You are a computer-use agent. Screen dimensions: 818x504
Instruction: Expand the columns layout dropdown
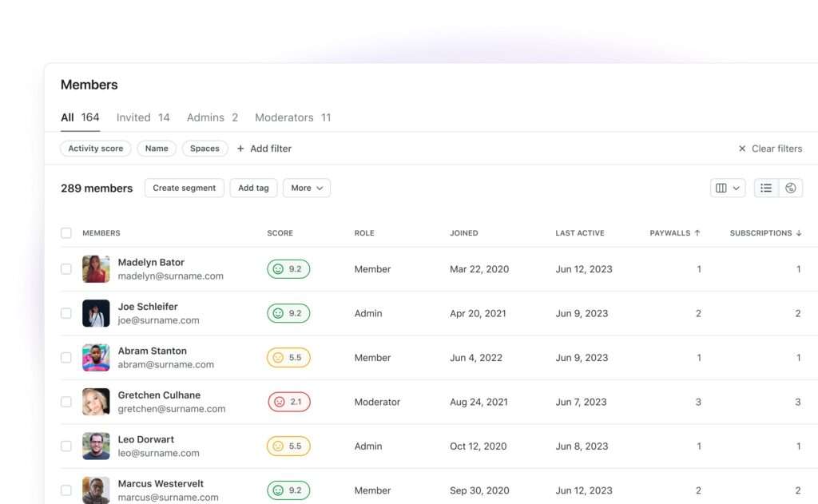click(x=728, y=188)
